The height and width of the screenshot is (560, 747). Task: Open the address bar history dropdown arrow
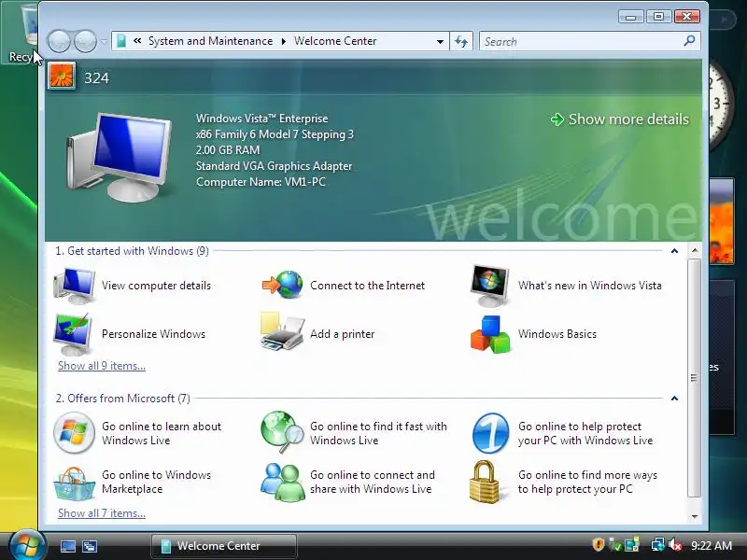pyautogui.click(x=440, y=41)
